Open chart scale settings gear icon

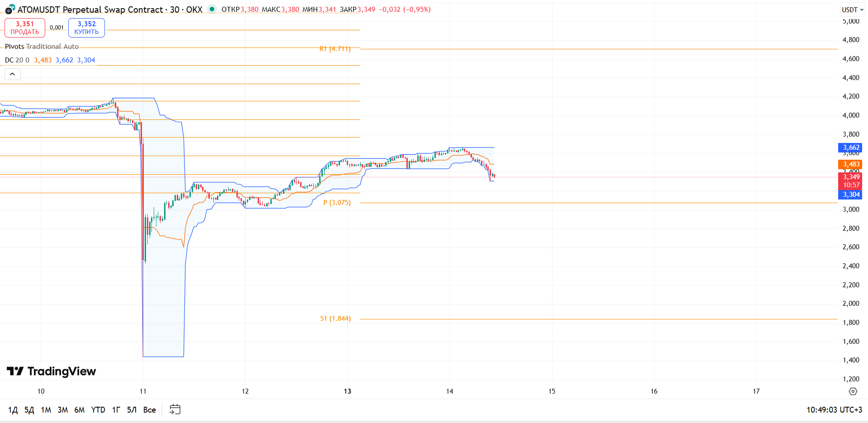(853, 391)
